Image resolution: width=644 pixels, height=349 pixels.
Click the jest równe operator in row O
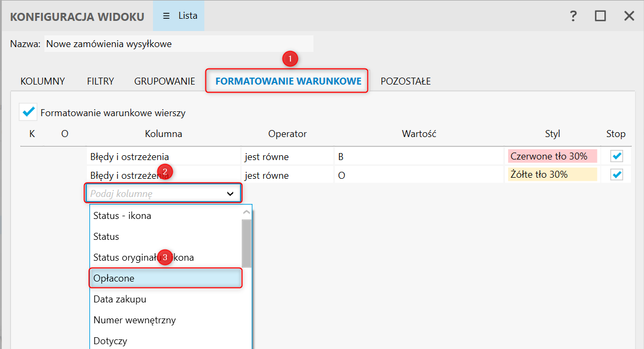pos(288,174)
